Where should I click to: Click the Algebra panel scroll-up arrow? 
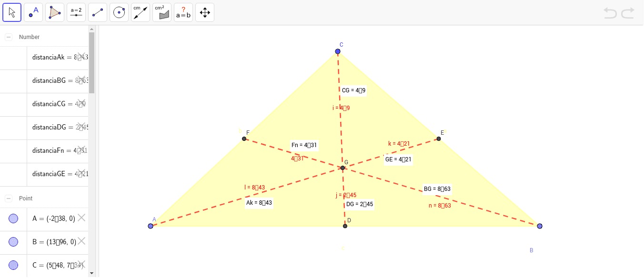(91, 29)
